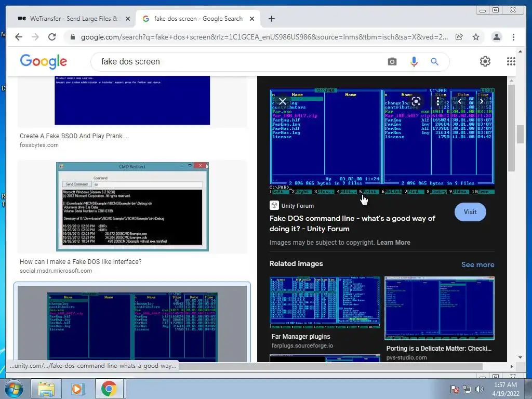Search by image using the camera icon
Screen dimensions: 532x399
392,62
